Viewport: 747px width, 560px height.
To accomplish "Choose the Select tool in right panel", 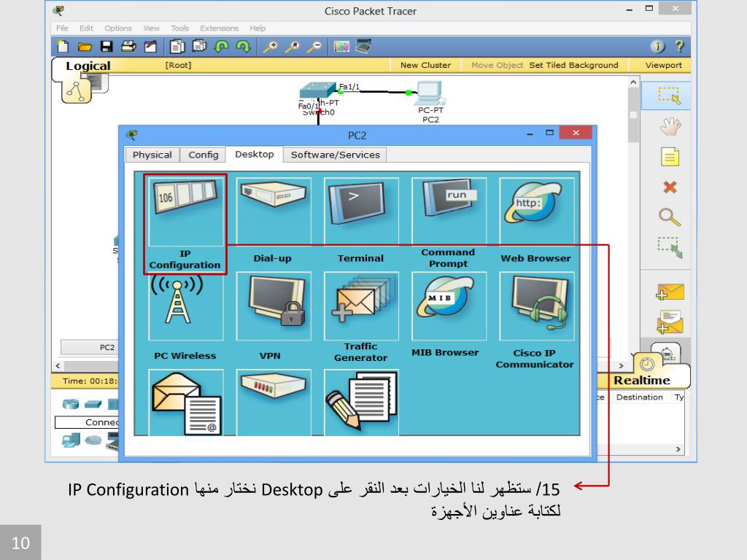I will pos(670,96).
